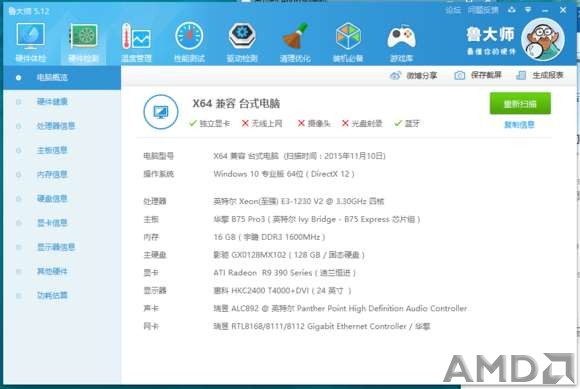Click the Xeon E3-1230 V2 processor value
This screenshot has width=580, height=389.
click(x=299, y=202)
